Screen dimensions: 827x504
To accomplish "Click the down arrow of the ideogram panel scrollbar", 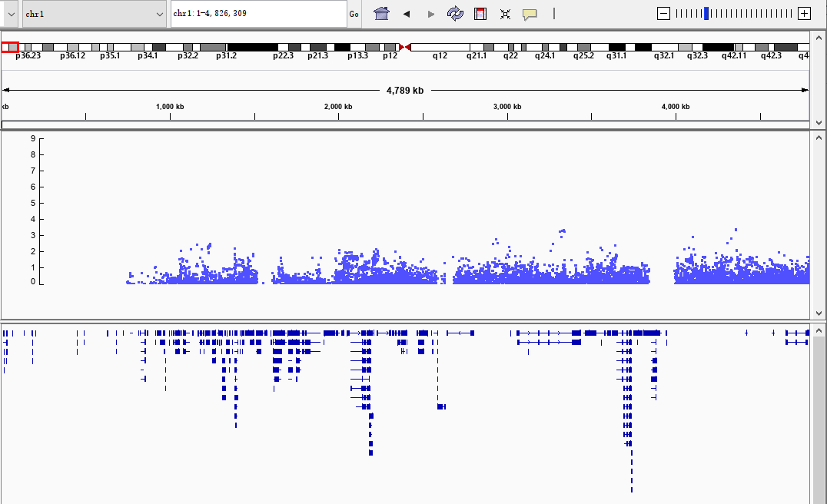I will click(819, 122).
